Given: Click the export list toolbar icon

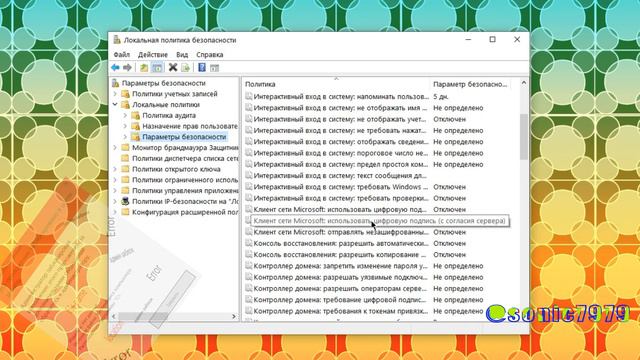Looking at the screenshot, I should (185, 67).
